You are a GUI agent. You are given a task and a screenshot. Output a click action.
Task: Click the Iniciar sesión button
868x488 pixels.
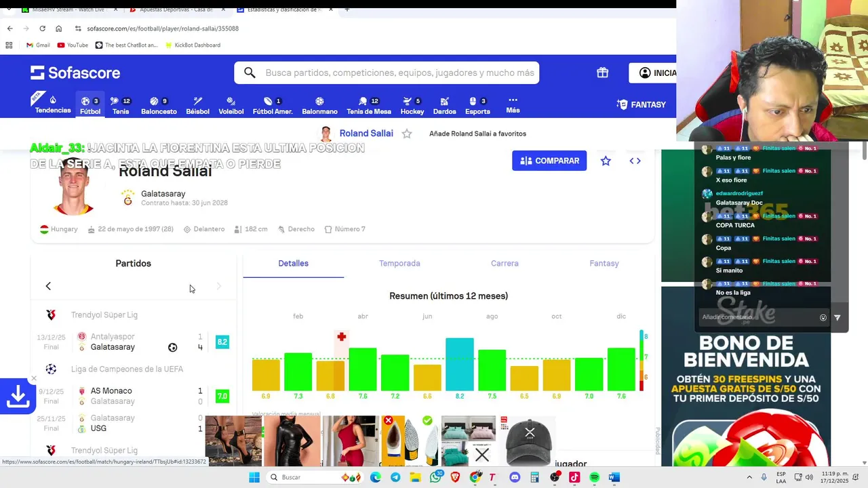pos(654,73)
